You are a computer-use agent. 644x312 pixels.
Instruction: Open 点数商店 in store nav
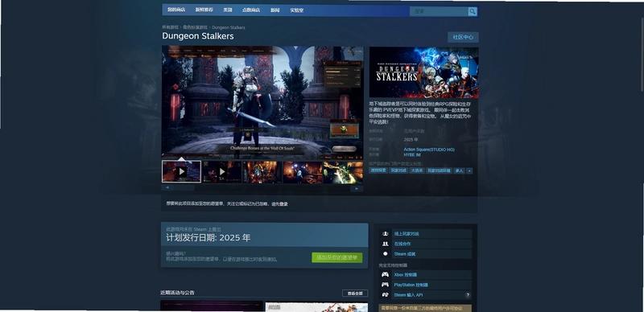251,10
